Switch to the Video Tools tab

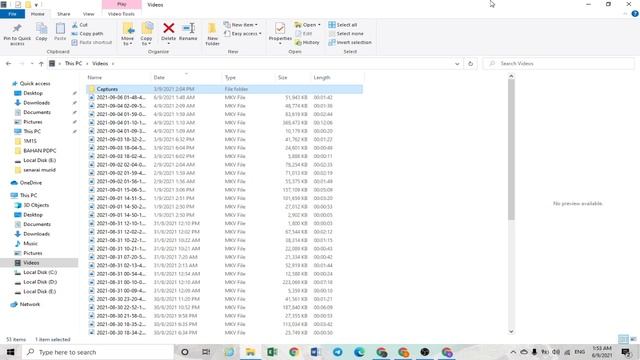coord(121,14)
